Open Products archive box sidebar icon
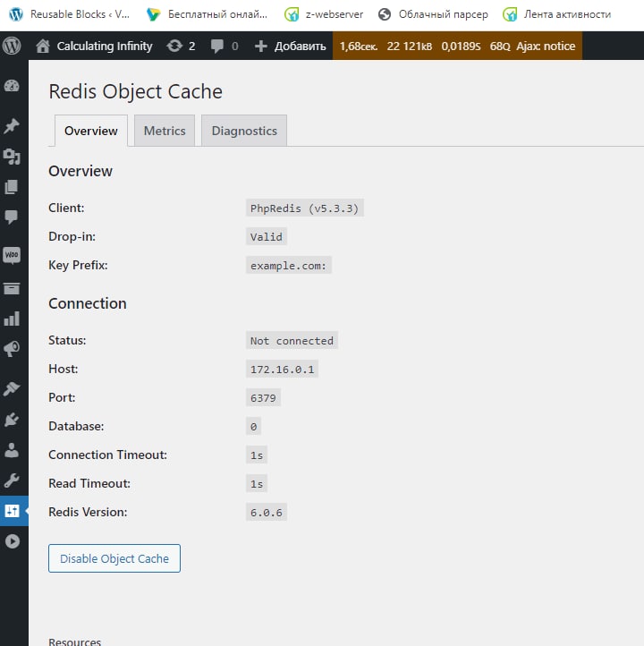The image size is (644, 646). 12,288
